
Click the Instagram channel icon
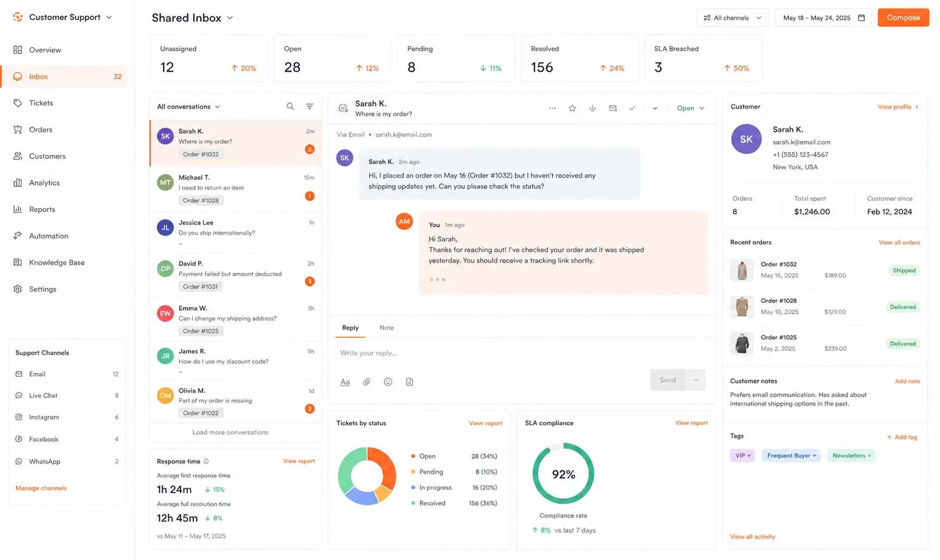pos(19,417)
